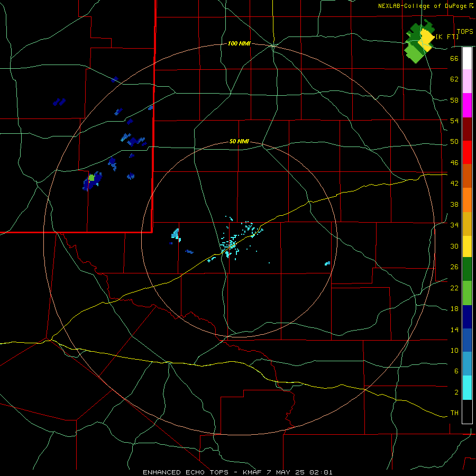Select the light green legend swatch

tap(467, 293)
